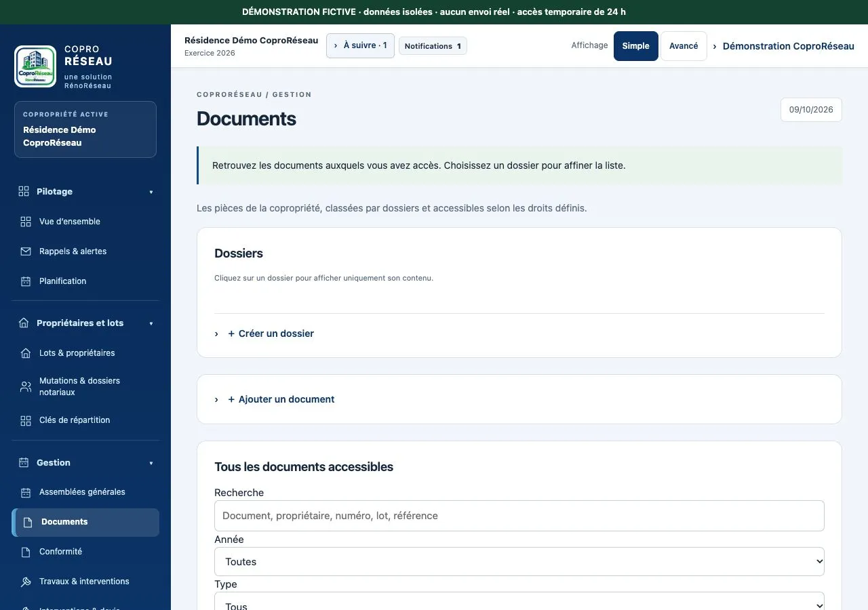The image size is (868, 610).
Task: Click the Planification calendar icon
Action: click(26, 281)
